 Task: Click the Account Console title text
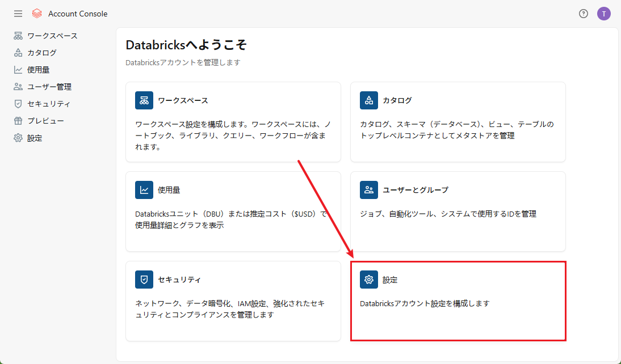(78, 14)
